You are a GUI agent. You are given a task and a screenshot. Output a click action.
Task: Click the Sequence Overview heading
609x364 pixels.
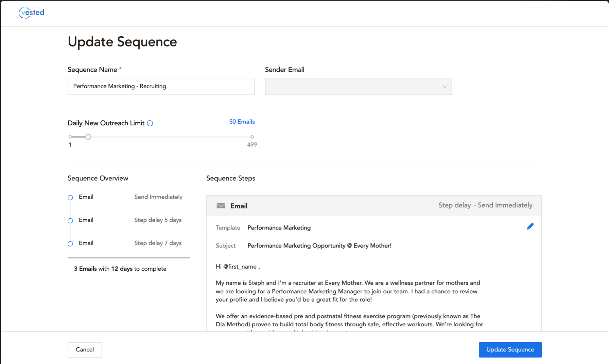point(98,179)
